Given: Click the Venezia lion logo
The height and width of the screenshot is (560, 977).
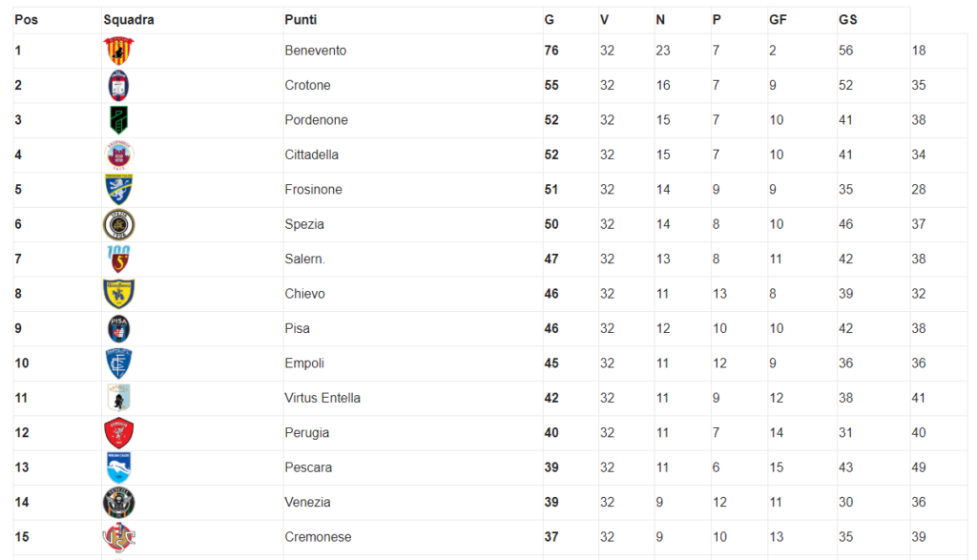Looking at the screenshot, I should tap(118, 503).
